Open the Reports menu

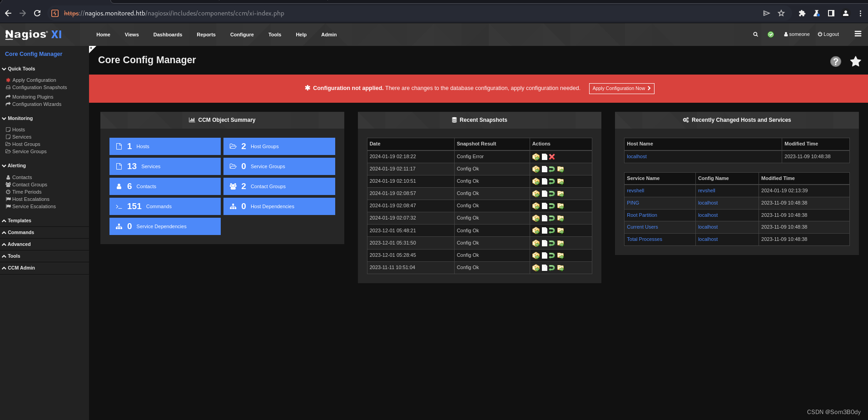[x=206, y=35]
